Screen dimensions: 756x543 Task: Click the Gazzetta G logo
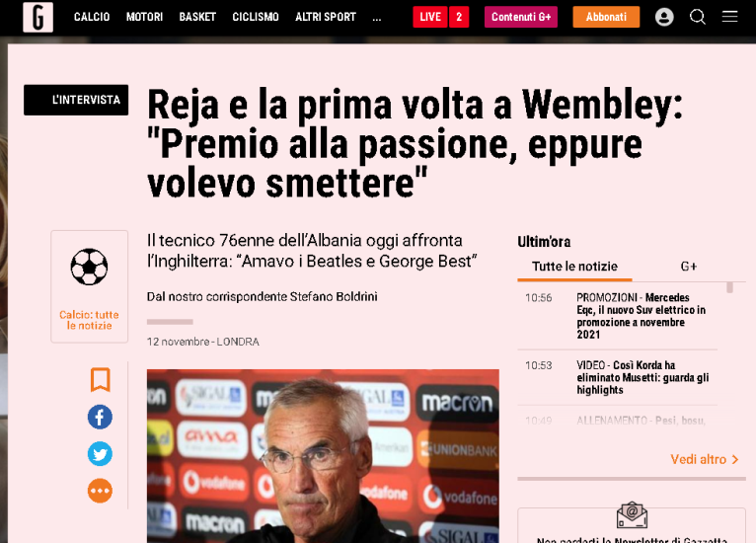click(38, 17)
